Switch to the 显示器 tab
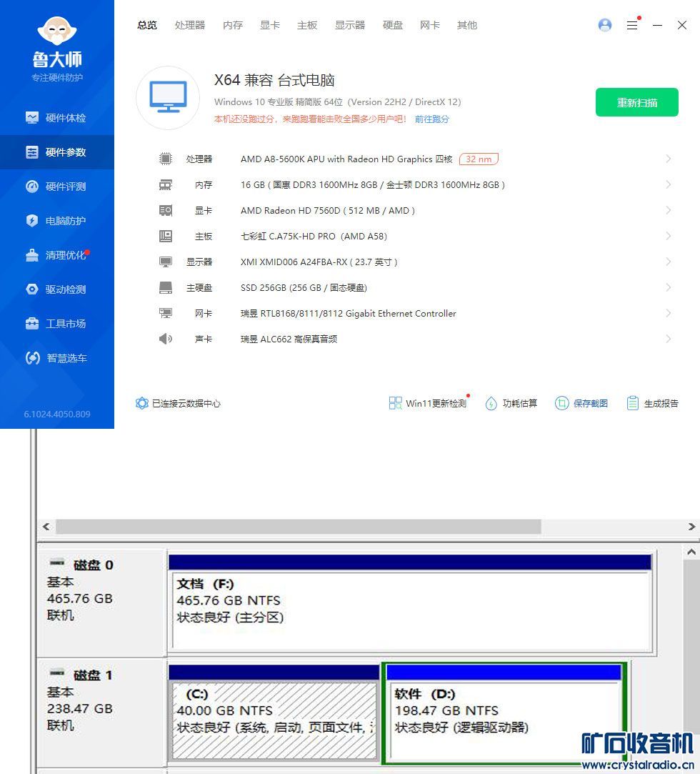700x774 pixels. 350,25
